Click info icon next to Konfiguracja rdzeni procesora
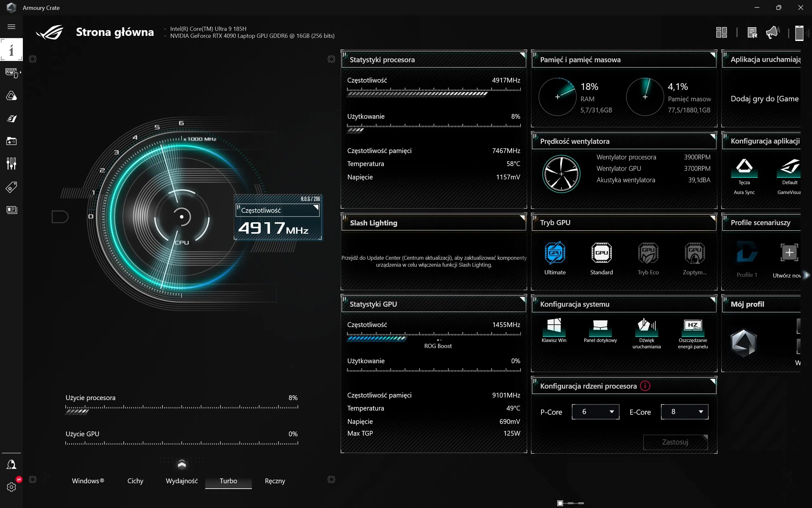The image size is (812, 508). (645, 386)
